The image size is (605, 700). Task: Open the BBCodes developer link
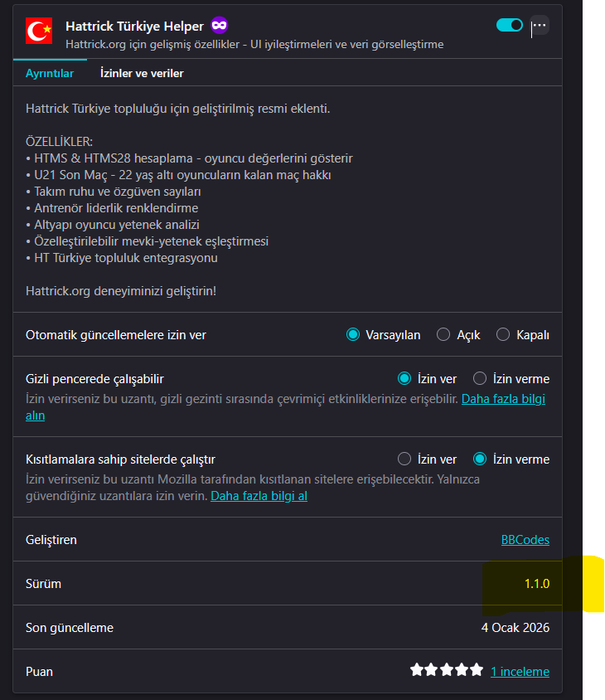pos(525,540)
